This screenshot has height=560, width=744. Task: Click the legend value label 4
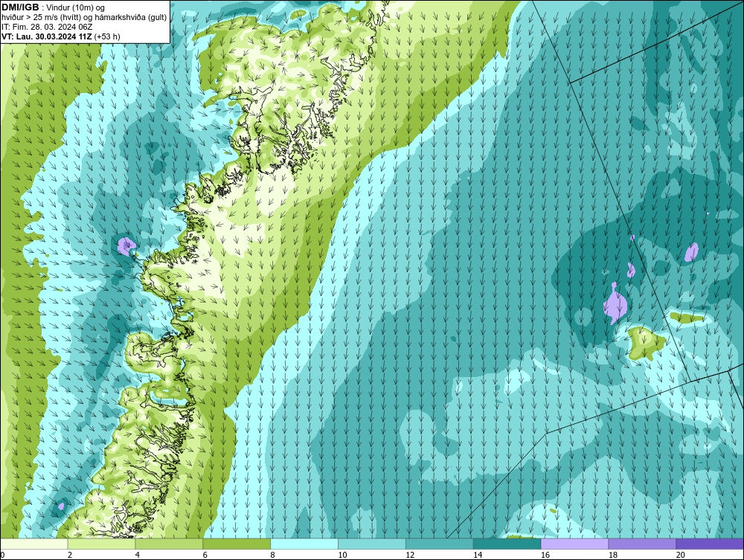click(x=138, y=555)
